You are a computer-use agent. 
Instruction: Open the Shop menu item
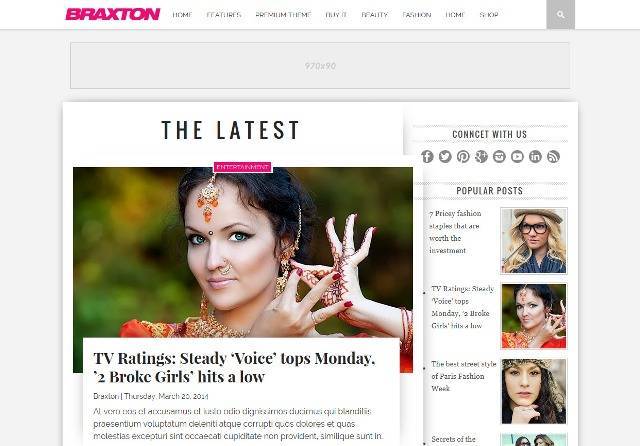pyautogui.click(x=489, y=15)
